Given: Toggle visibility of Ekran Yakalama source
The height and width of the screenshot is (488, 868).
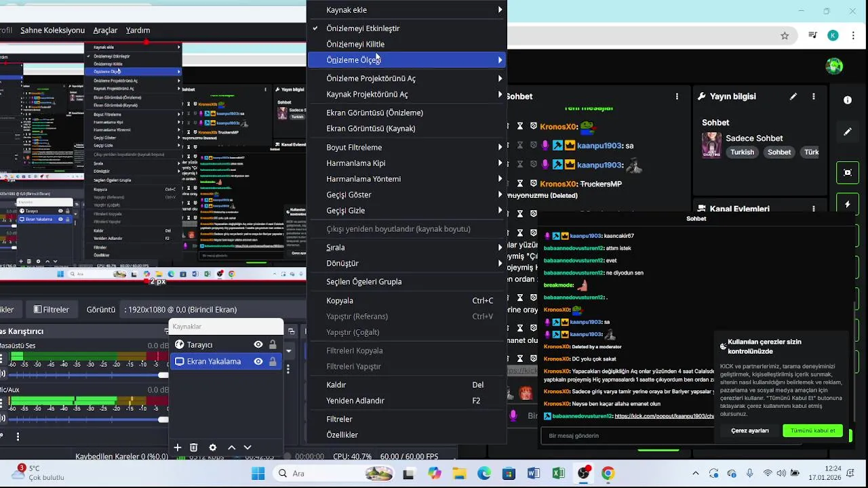Looking at the screenshot, I should coord(258,361).
